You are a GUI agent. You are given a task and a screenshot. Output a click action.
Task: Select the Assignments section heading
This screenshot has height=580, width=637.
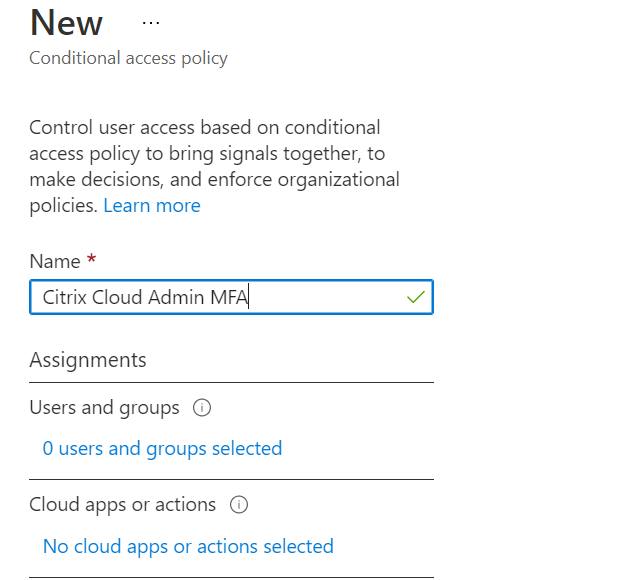point(88,360)
